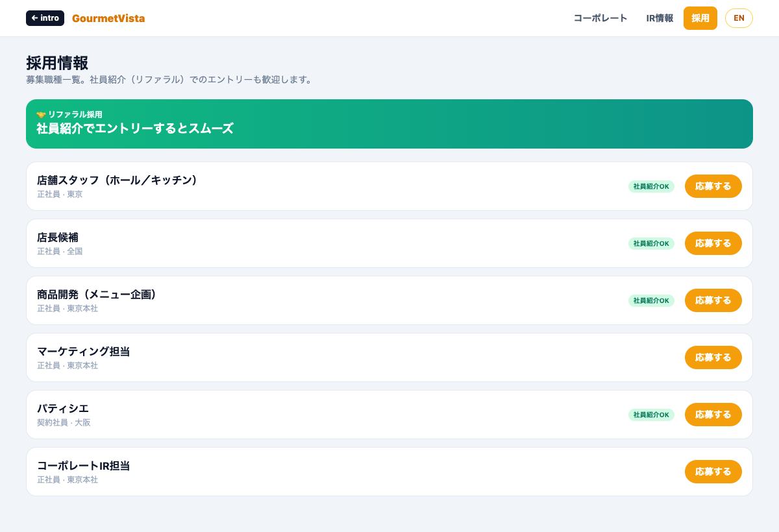Click 社員紹介OK badge on パティシエ row
This screenshot has height=532, width=779.
pyautogui.click(x=651, y=415)
